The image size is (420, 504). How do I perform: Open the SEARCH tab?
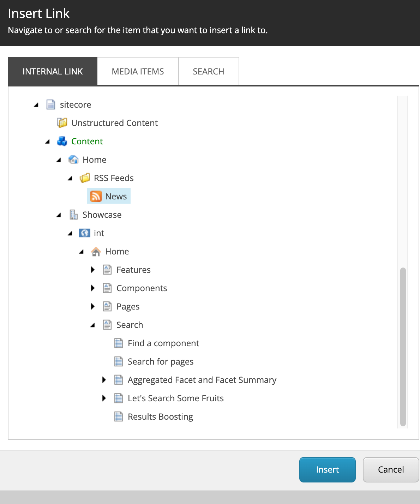208,71
